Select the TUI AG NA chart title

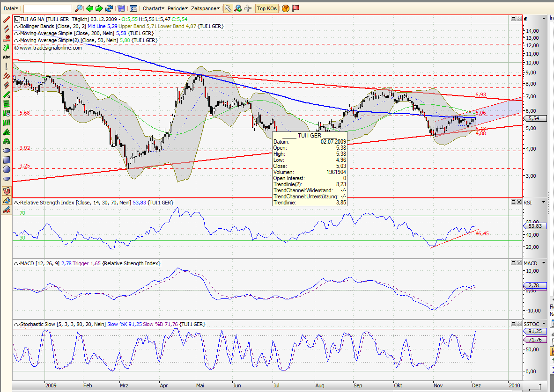(x=101, y=19)
